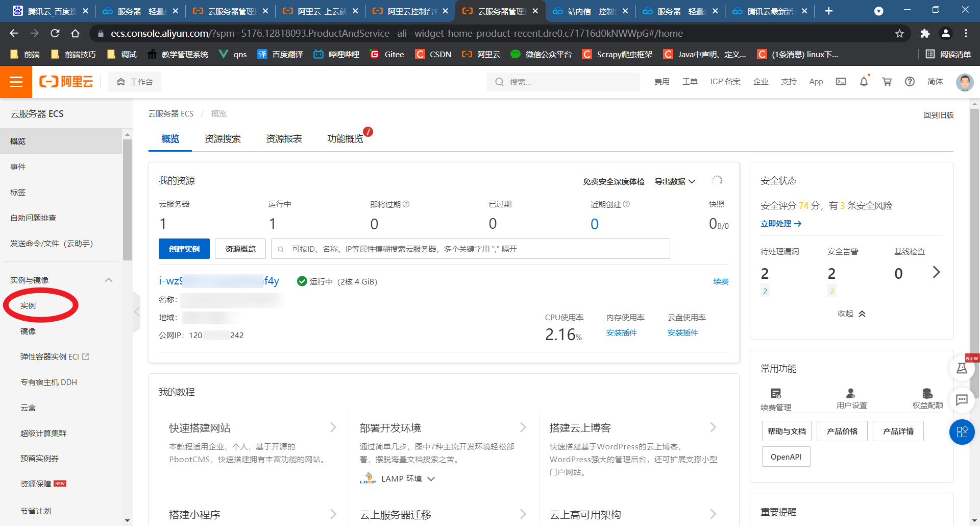Click 回到旧版 link
980x526 pixels.
[x=938, y=115]
